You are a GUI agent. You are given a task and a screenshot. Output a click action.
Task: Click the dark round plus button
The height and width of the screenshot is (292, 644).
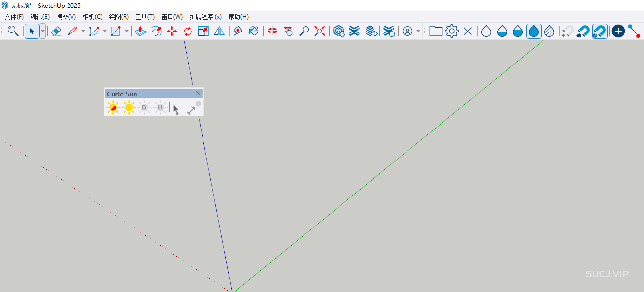(x=618, y=31)
